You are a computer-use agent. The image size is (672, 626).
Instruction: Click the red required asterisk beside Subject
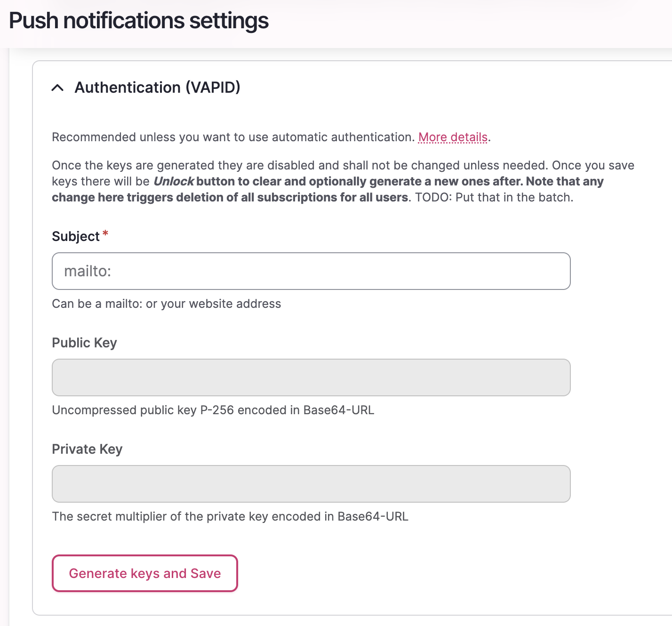coord(105,233)
